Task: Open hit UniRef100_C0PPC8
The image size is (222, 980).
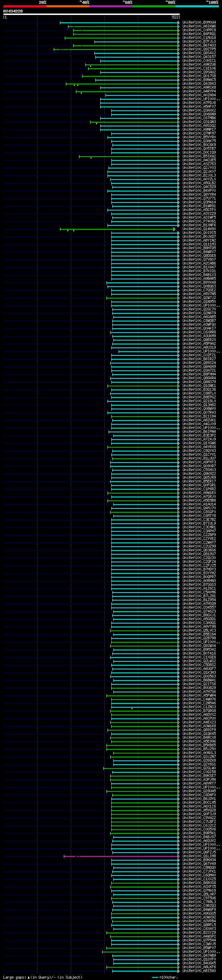Action: [199, 30]
